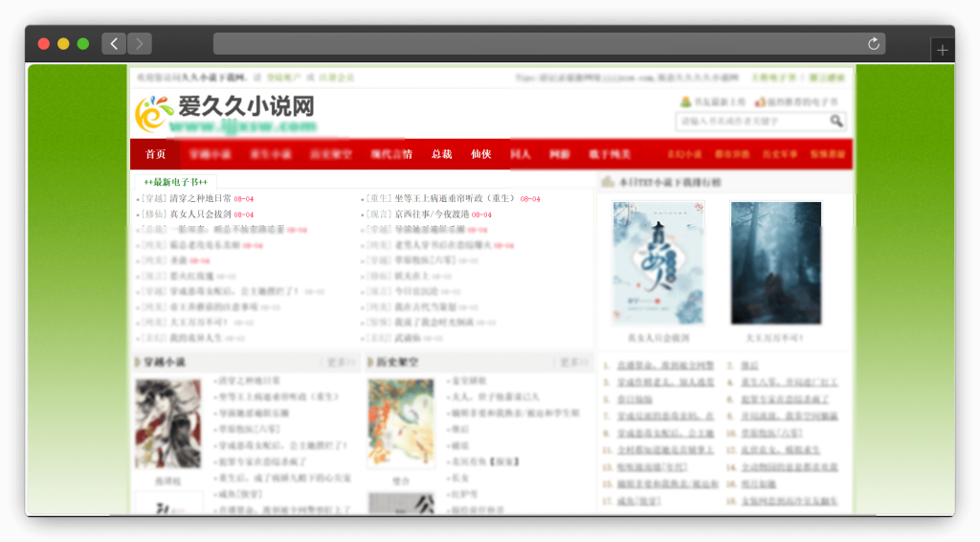Viewport: 980px width, 542px height.
Task: Open 坐等王上病逝垂帘听政(重生) link
Action: click(456, 199)
